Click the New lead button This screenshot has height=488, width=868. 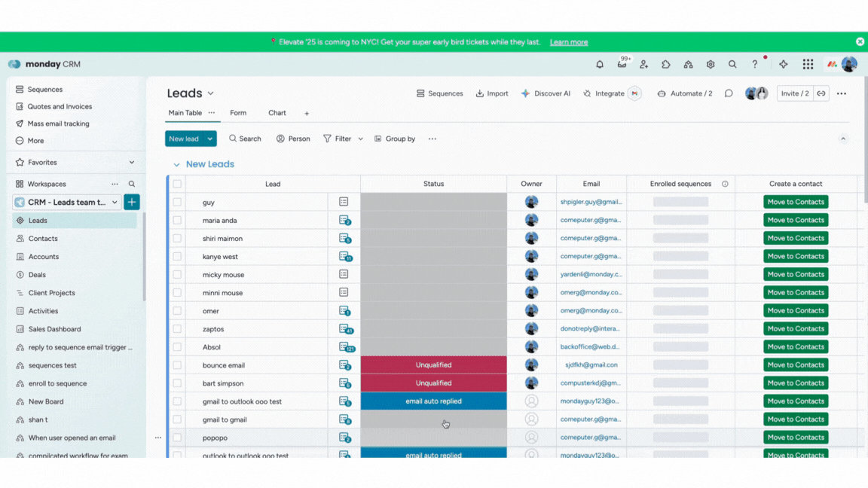click(184, 139)
